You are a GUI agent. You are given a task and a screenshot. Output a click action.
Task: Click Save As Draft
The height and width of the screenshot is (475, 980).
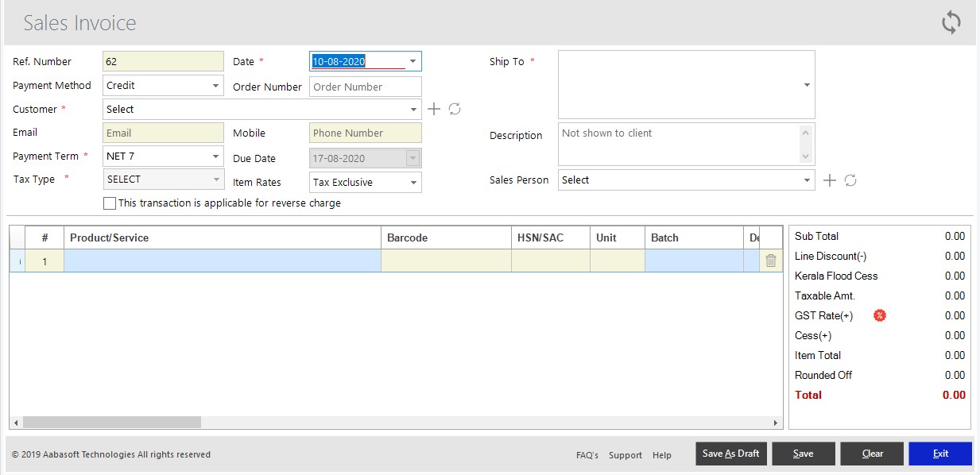coord(730,453)
